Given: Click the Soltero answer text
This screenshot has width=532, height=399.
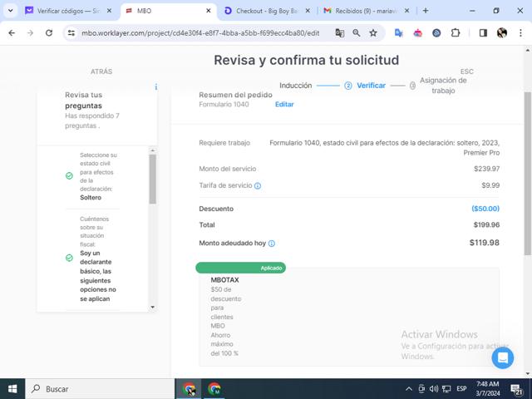Looking at the screenshot, I should (x=91, y=198).
